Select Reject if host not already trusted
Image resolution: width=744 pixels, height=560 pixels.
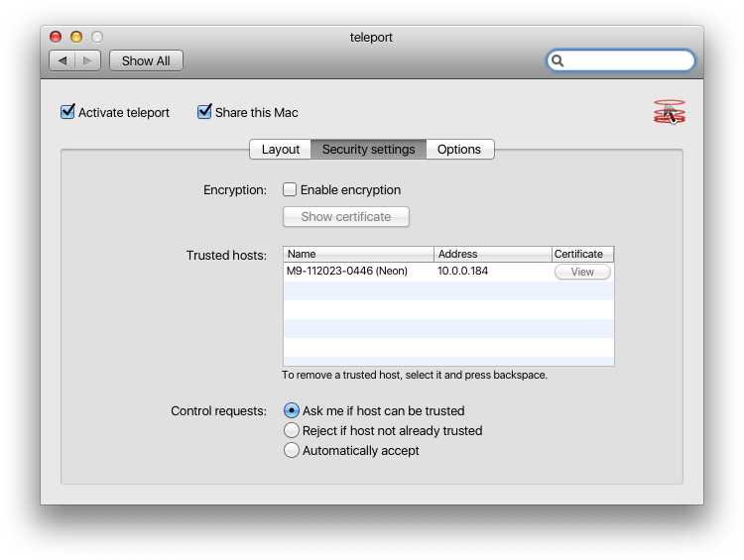tap(292, 430)
